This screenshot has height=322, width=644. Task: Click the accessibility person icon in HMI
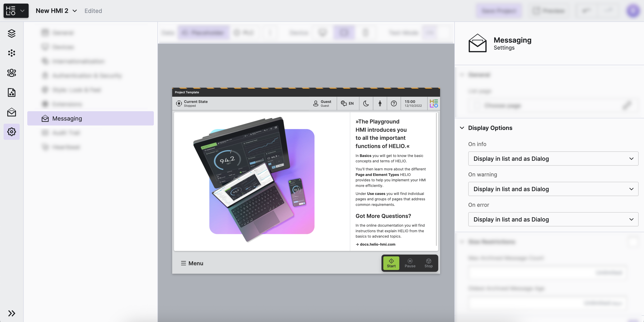[x=380, y=103]
